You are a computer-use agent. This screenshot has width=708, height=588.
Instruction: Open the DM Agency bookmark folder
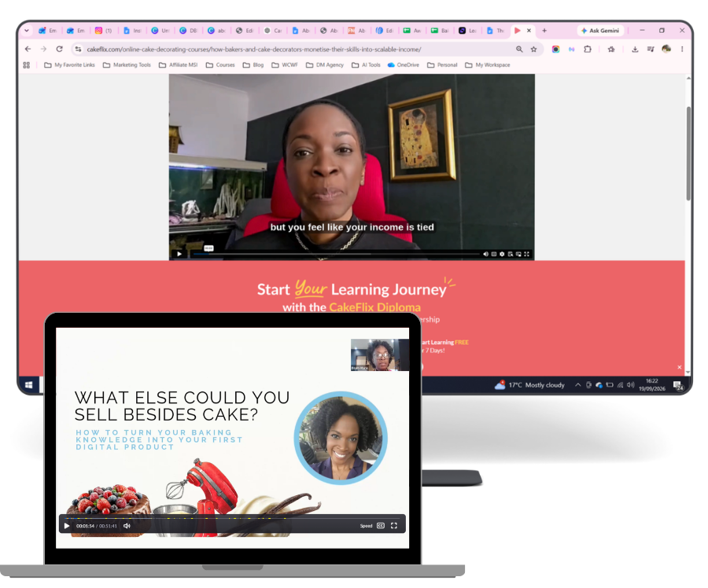pyautogui.click(x=325, y=65)
